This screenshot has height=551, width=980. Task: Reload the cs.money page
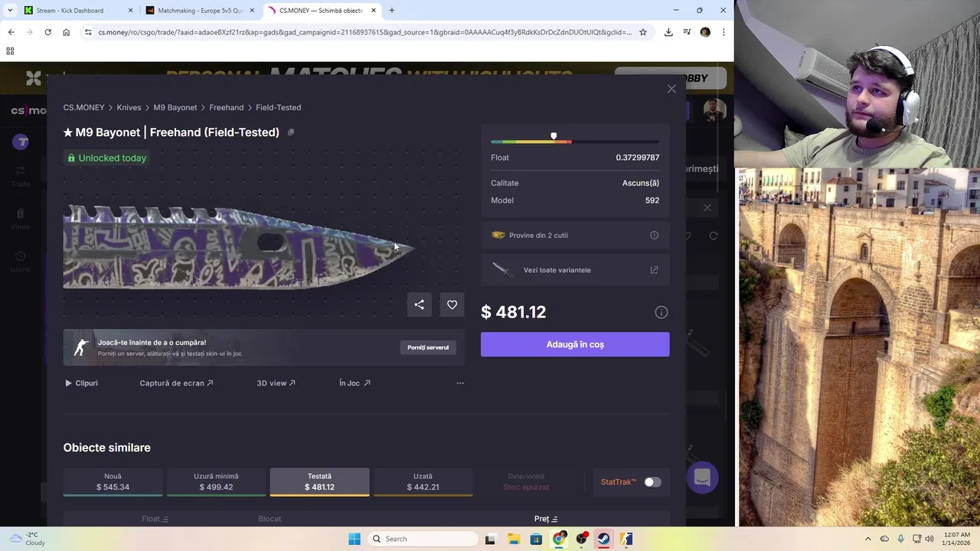click(47, 32)
